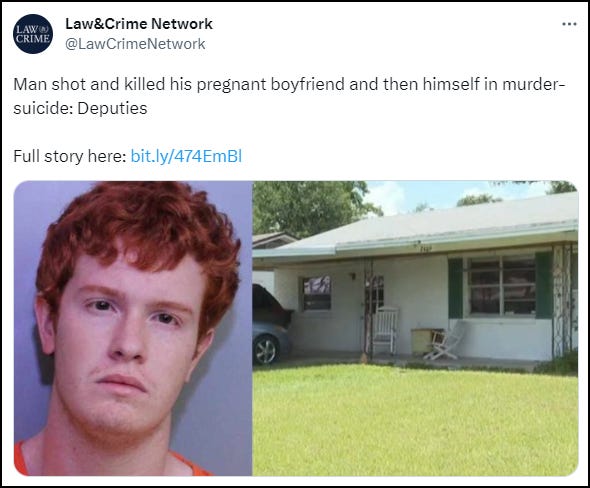Click the left green shutter of large window

pyautogui.click(x=455, y=288)
